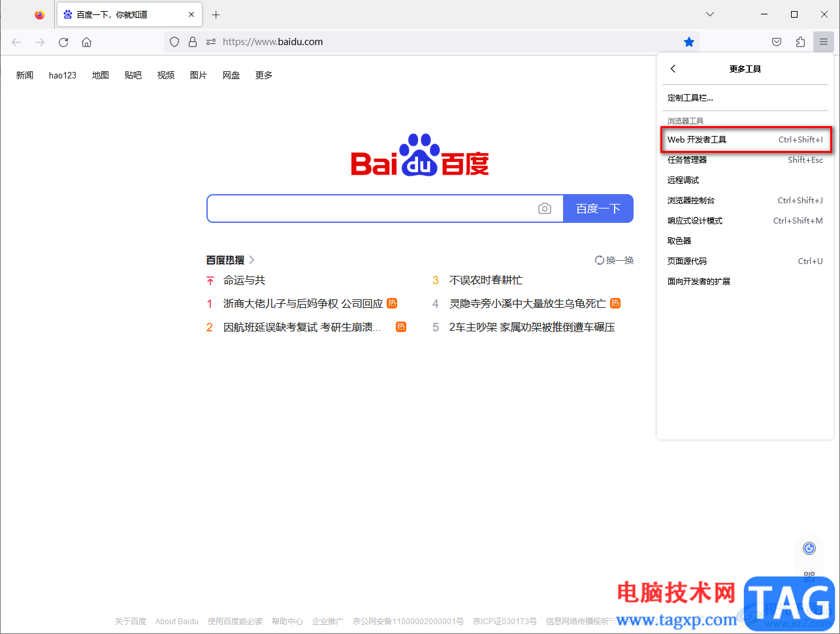Image resolution: width=840 pixels, height=634 pixels.
Task: Open the extensions puzzle icon
Action: point(800,42)
